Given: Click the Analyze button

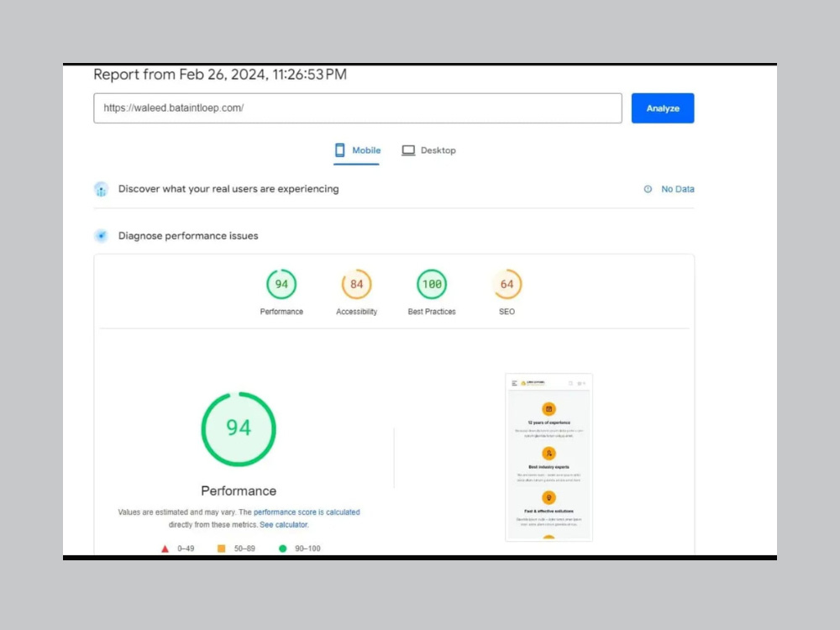Looking at the screenshot, I should (662, 108).
